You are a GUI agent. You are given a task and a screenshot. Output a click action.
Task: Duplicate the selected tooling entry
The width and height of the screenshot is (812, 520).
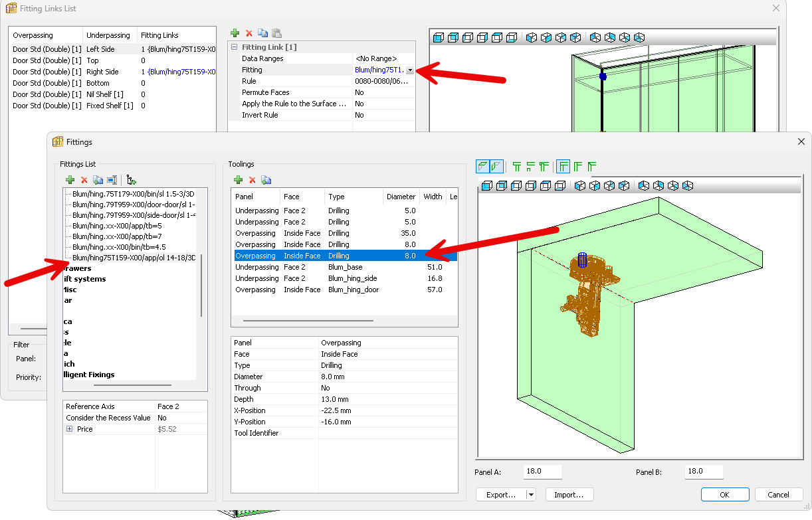pos(266,180)
